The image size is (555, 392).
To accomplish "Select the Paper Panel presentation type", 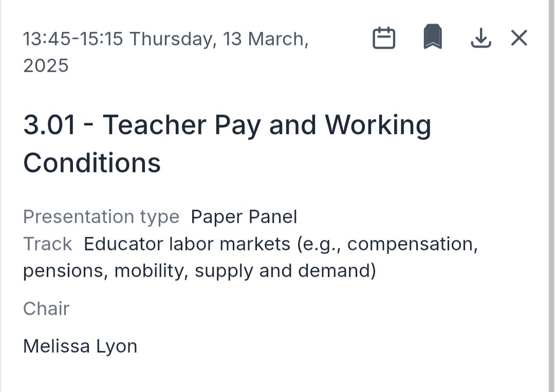I will click(x=244, y=217).
